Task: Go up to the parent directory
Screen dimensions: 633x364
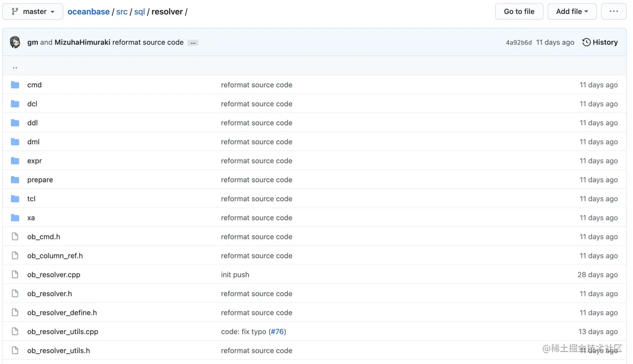Action: (15, 67)
